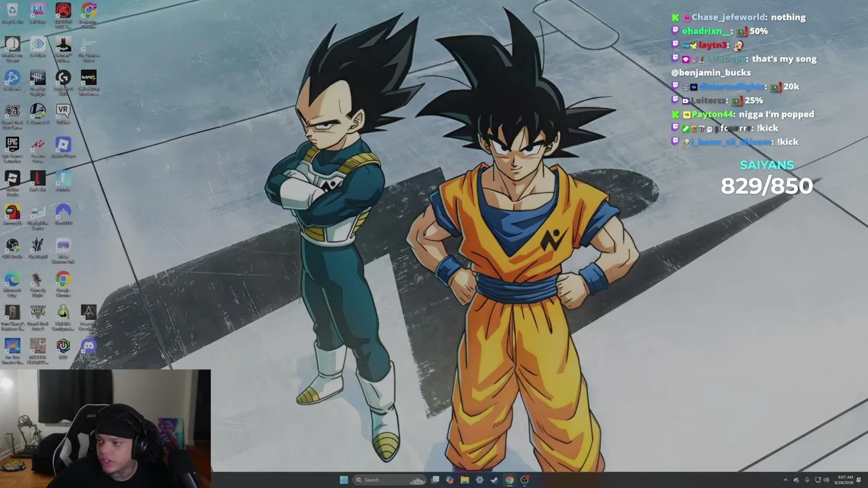Launch OBS Studio from the desktop

coord(12,248)
